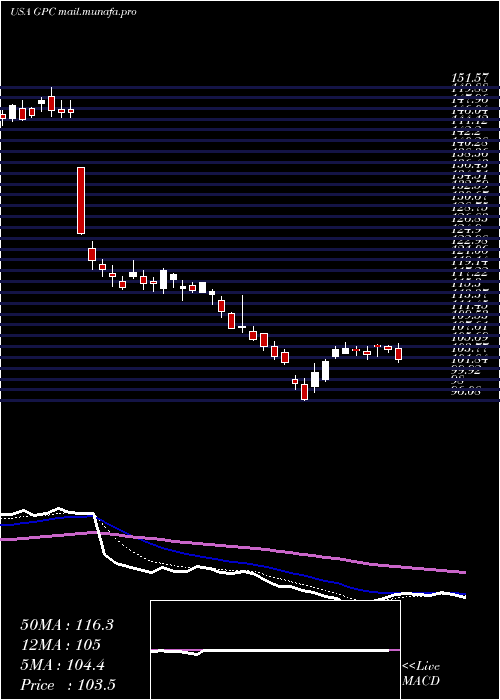Click the purple 50MA line
Screen dimensions: 500x700
point(232,547)
